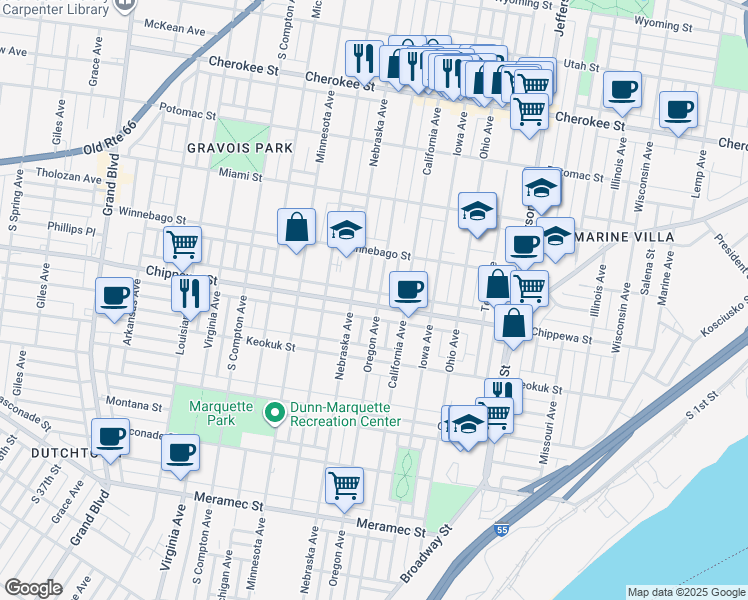Image resolution: width=748 pixels, height=600 pixels.
Task: Open the coffee shop marker near Arkansas Ave
Action: click(x=114, y=295)
